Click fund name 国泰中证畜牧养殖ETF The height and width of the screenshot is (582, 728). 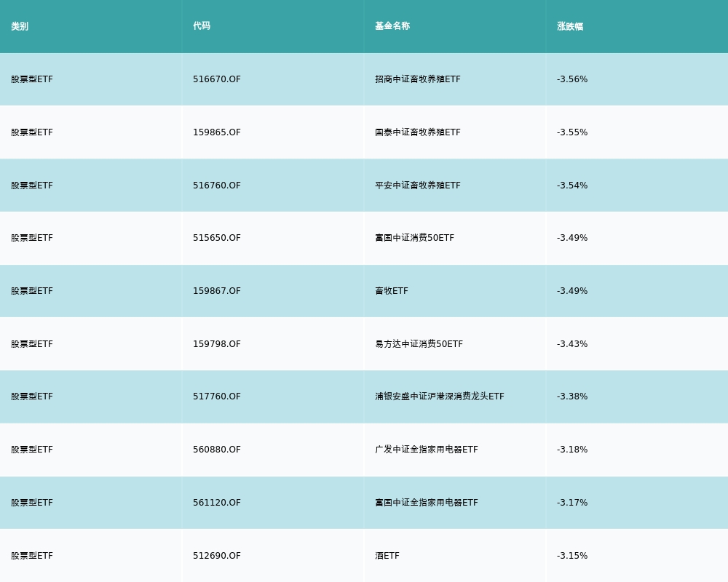418,132
